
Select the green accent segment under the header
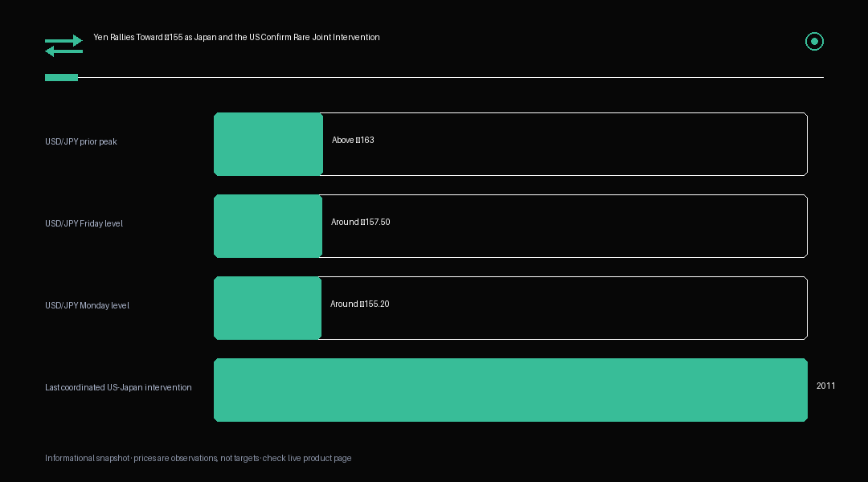tap(61, 77)
